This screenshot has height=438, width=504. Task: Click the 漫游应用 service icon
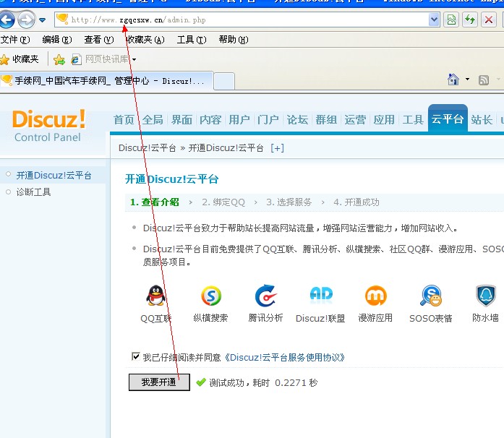click(375, 296)
